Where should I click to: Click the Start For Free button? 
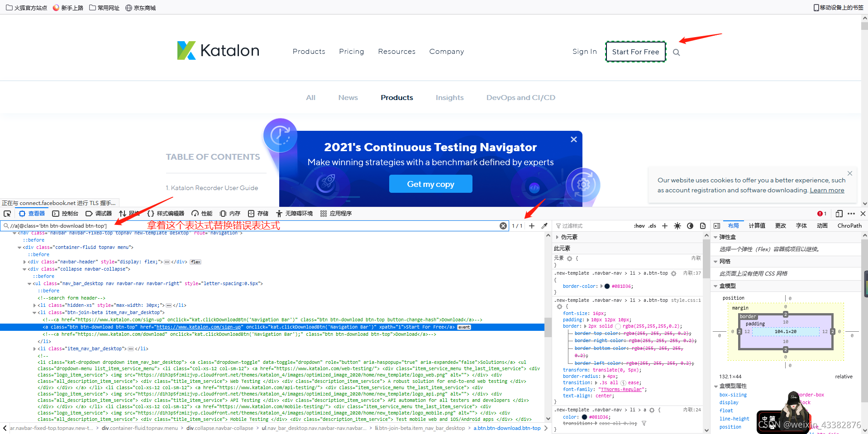pyautogui.click(x=635, y=52)
